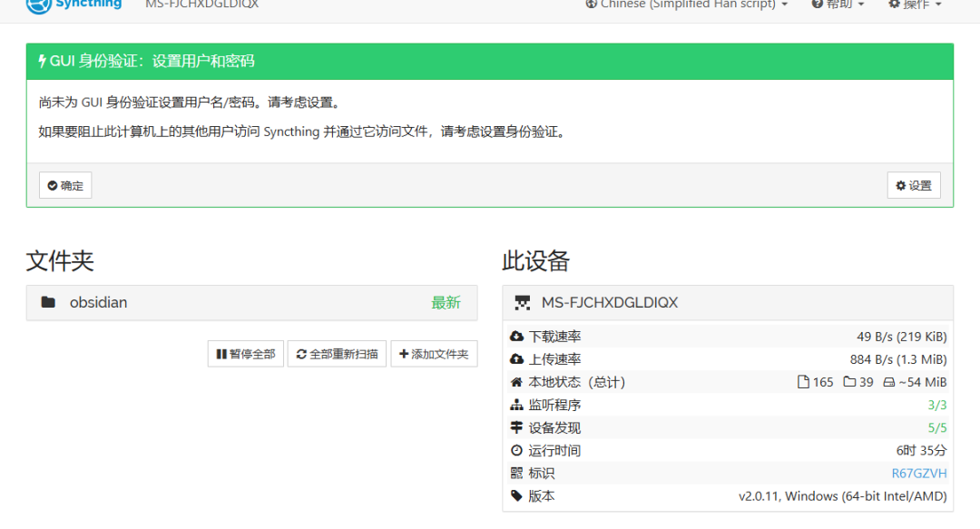Click the 文件夹 section heading
Viewport: 980px width, 529px height.
tap(60, 260)
